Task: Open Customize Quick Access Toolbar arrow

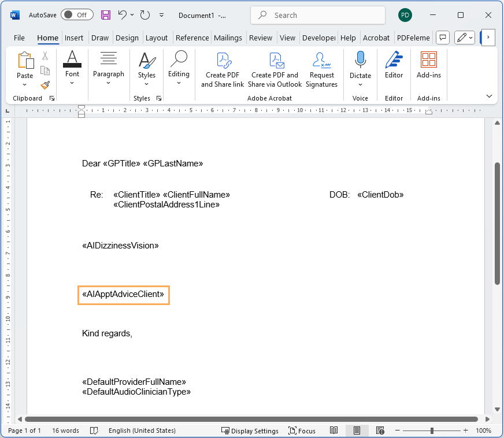Action: [x=162, y=15]
